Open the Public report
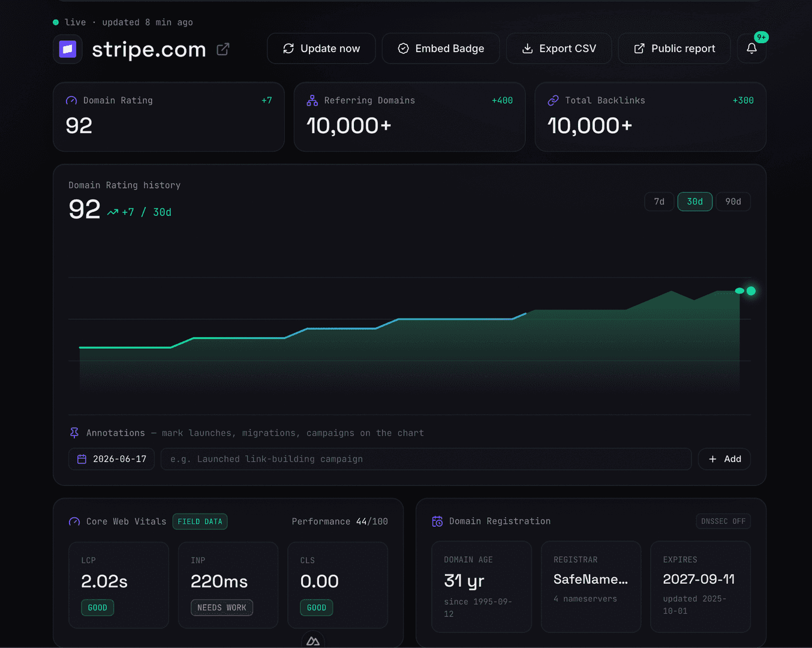812x648 pixels. [x=675, y=49]
